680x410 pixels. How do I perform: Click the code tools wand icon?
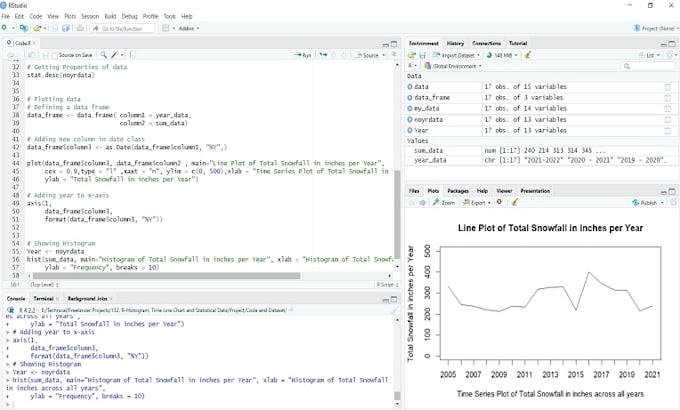114,55
